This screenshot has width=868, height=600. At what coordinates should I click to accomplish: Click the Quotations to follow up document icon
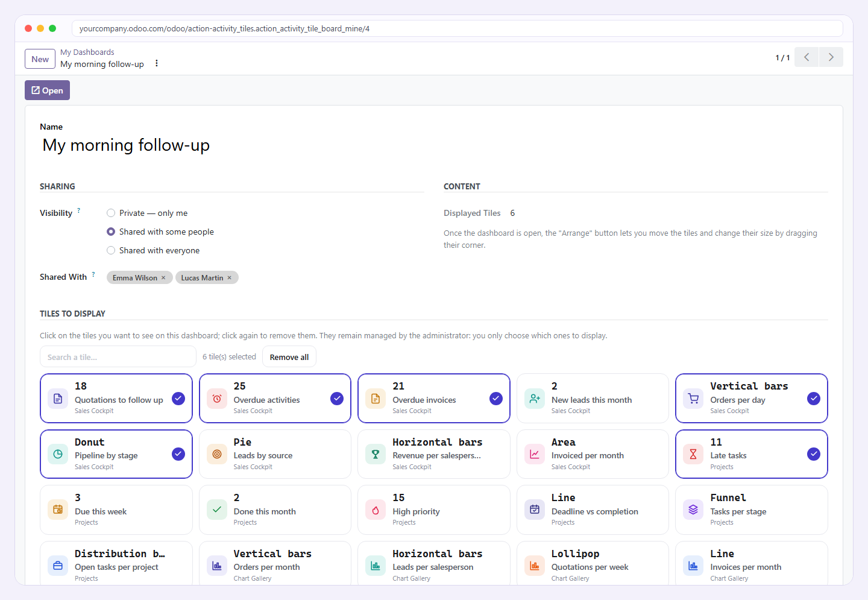(x=58, y=399)
